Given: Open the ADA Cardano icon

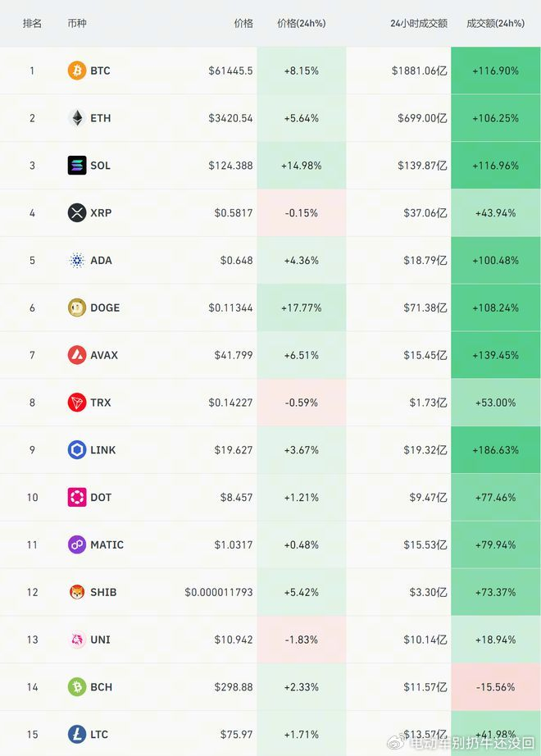Looking at the screenshot, I should point(77,261).
